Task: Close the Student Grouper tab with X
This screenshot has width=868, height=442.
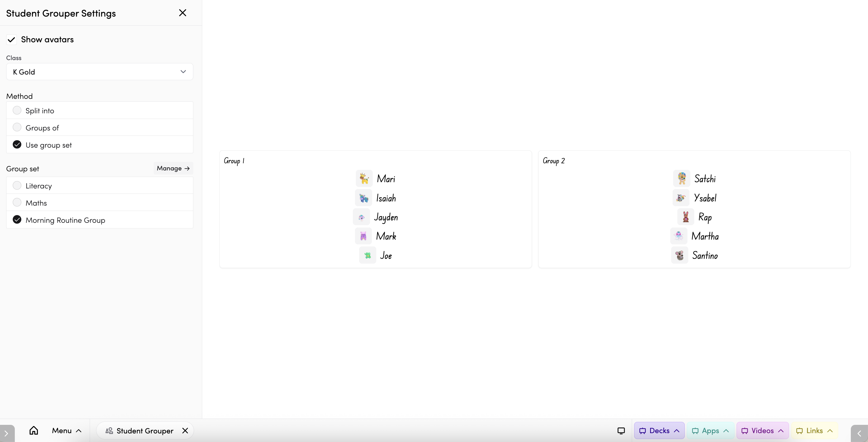Action: 185,430
